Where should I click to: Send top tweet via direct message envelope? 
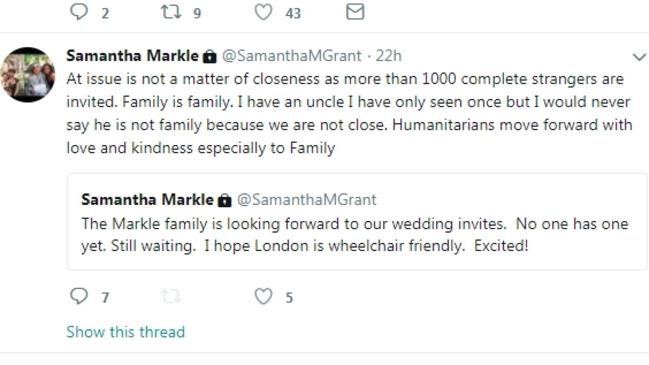click(x=355, y=12)
